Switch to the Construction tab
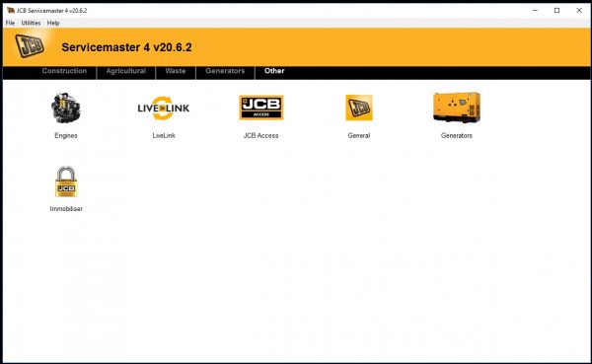Viewport: 592px width, 364px height. pyautogui.click(x=64, y=71)
